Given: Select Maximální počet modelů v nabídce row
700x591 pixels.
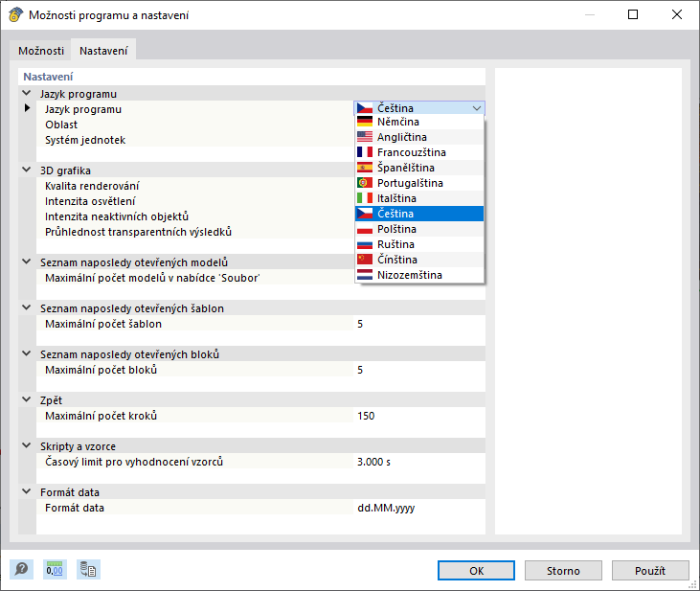Looking at the screenshot, I should [x=195, y=278].
